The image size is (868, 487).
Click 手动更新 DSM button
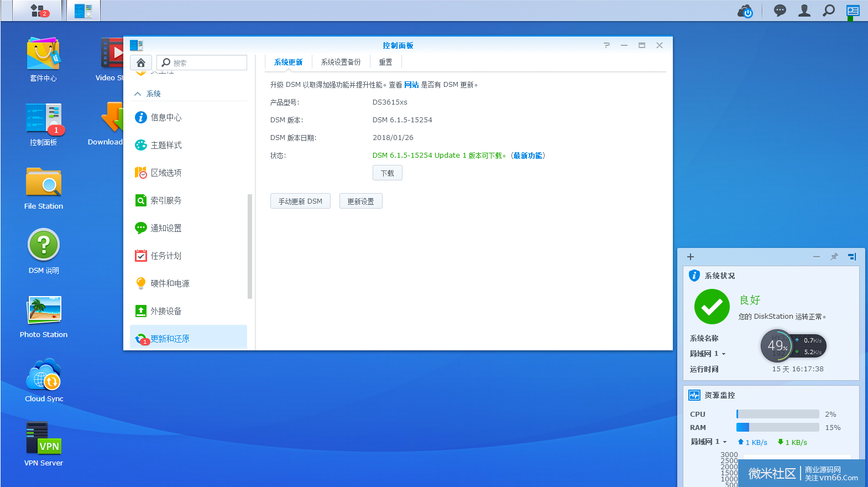point(300,201)
